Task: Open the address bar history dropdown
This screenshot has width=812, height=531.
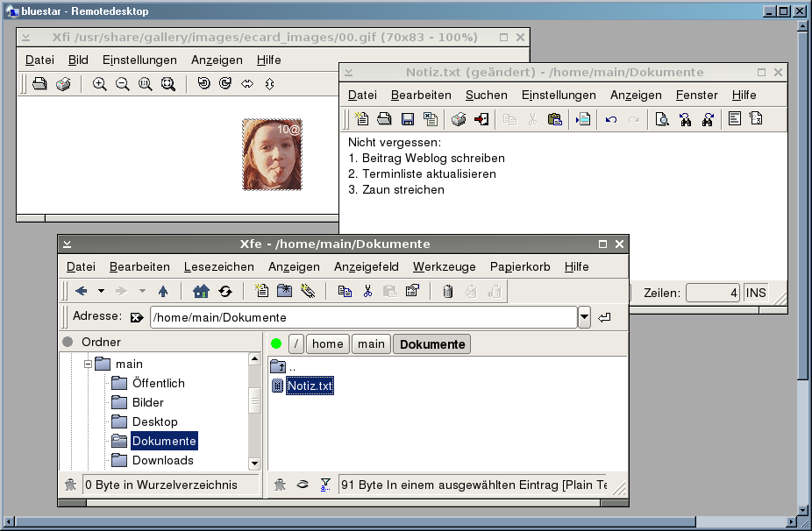Action: click(x=584, y=317)
